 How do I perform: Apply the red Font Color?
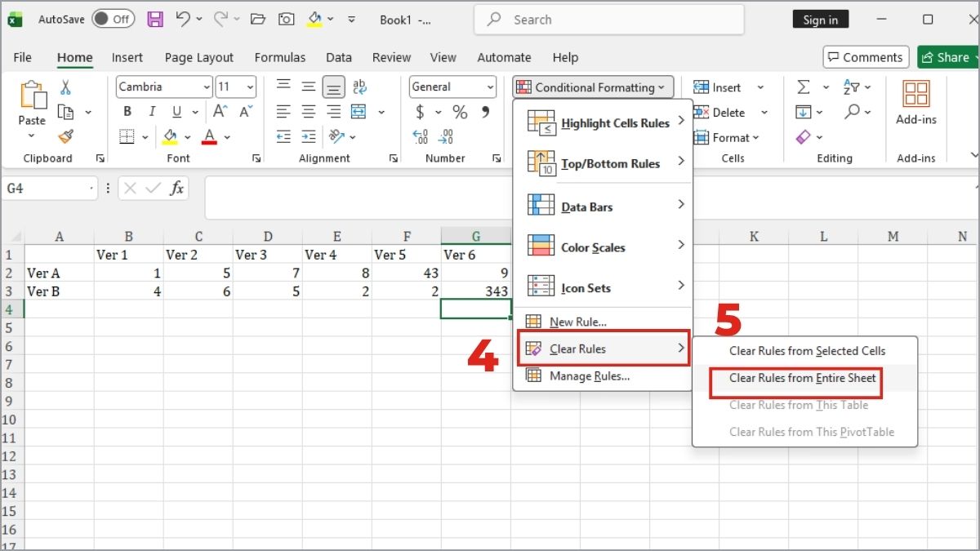(x=210, y=136)
